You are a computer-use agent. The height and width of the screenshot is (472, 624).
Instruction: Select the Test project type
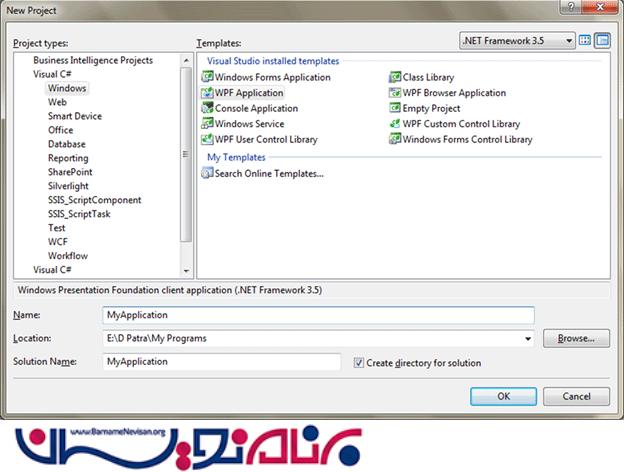pyautogui.click(x=57, y=228)
